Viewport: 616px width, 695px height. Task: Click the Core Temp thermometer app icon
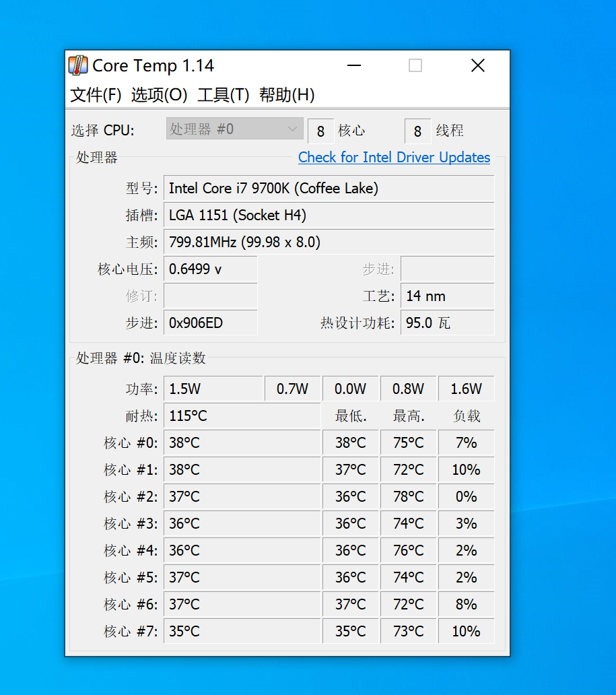(x=79, y=65)
